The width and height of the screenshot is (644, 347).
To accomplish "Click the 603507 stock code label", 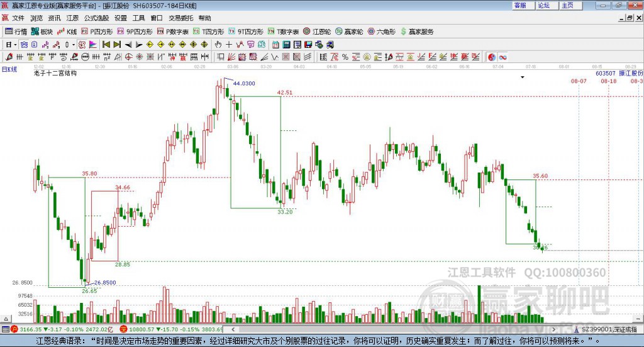I will click(606, 73).
